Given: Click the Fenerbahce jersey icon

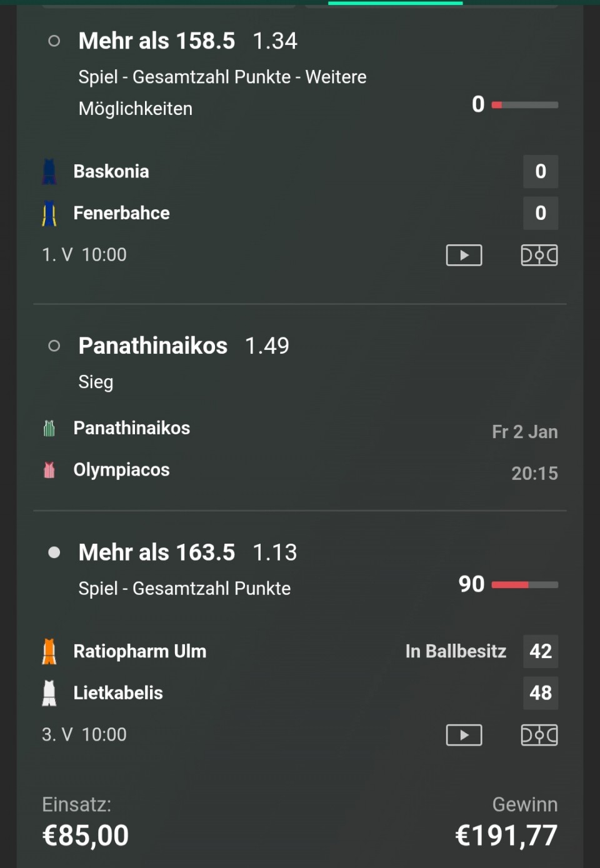Looking at the screenshot, I should tap(49, 214).
